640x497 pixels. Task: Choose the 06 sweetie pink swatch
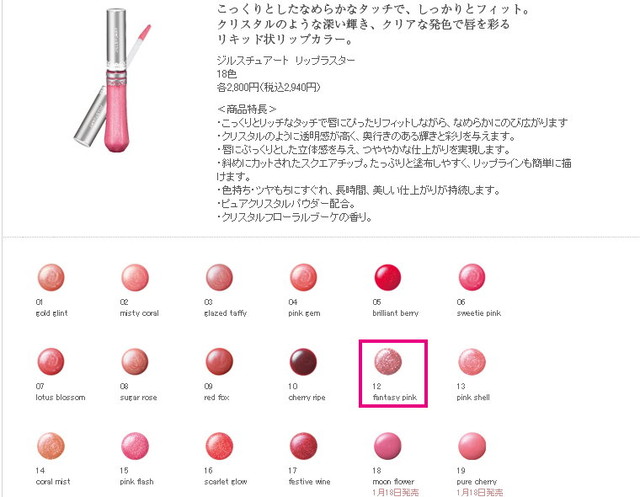click(472, 277)
